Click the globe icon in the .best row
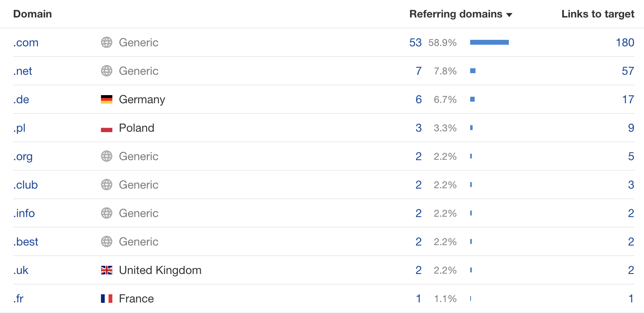The width and height of the screenshot is (644, 313). tap(107, 241)
